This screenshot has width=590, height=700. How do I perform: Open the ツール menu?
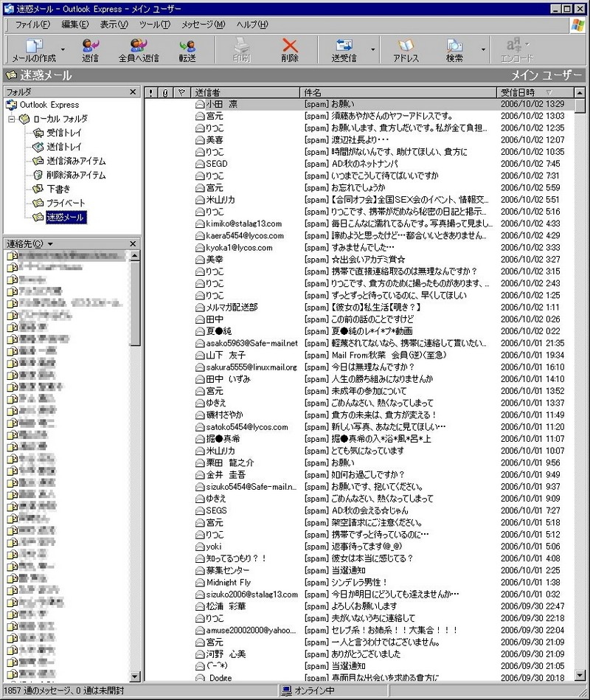click(x=154, y=24)
